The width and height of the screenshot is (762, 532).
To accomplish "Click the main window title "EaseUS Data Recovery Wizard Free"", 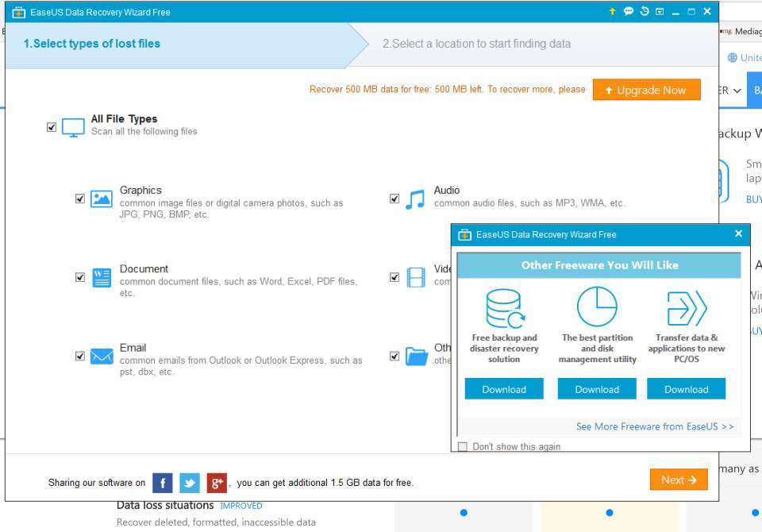I will pos(100,12).
